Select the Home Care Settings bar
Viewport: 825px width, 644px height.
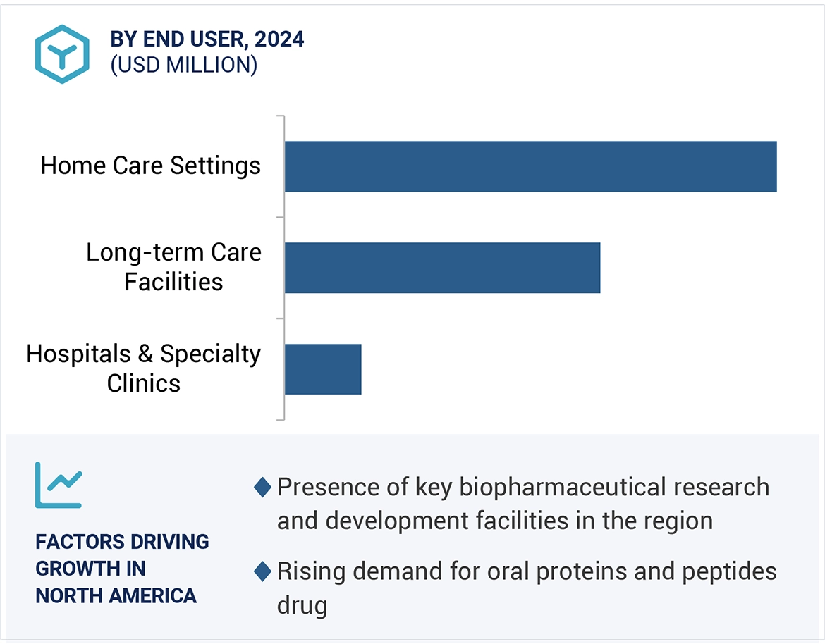(x=530, y=166)
